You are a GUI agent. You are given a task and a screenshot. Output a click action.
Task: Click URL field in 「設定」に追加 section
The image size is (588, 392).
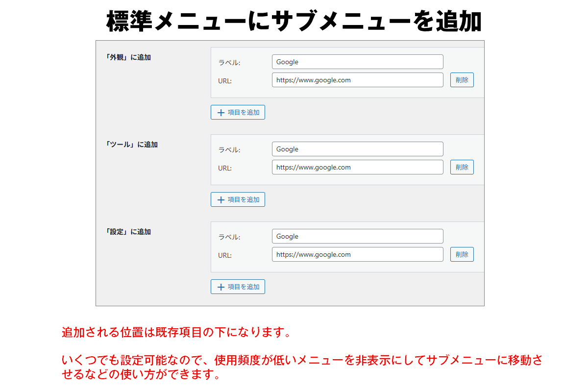coord(357,254)
